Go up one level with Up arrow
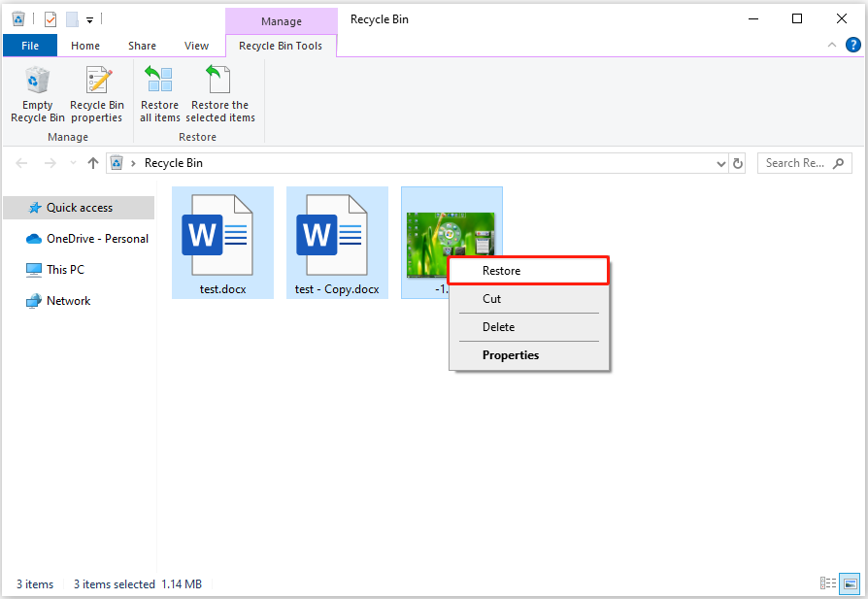The image size is (868, 599). coord(93,163)
